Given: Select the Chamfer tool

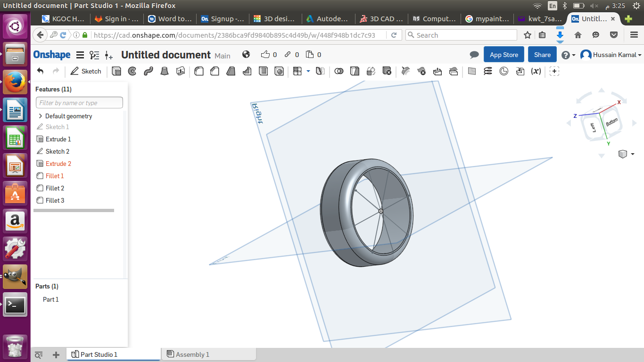Looking at the screenshot, I should 215,71.
